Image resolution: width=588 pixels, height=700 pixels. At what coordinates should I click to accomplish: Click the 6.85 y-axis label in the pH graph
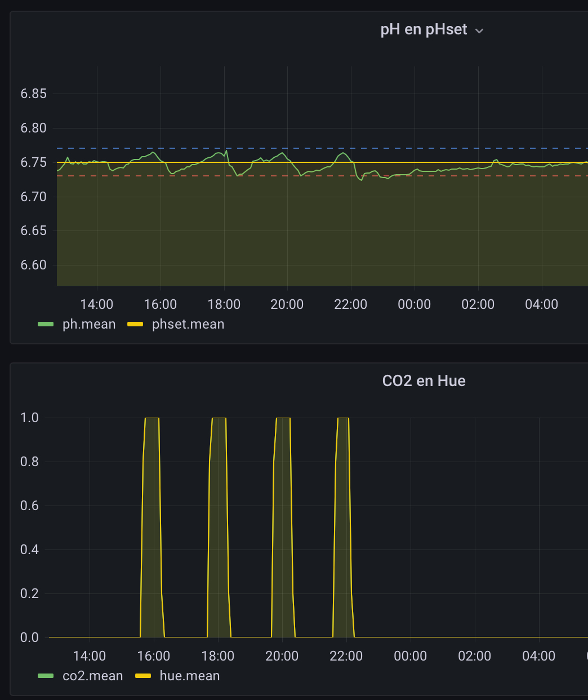pyautogui.click(x=34, y=94)
